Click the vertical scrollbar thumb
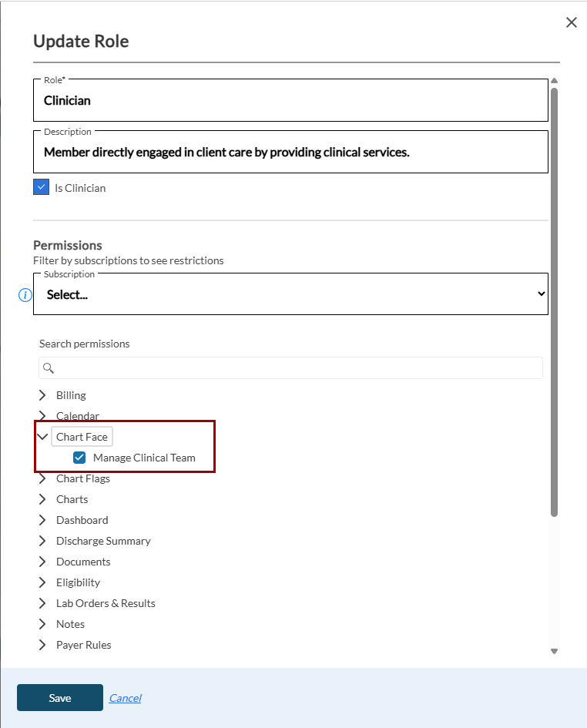Screen dimensions: 587x728 [554, 300]
